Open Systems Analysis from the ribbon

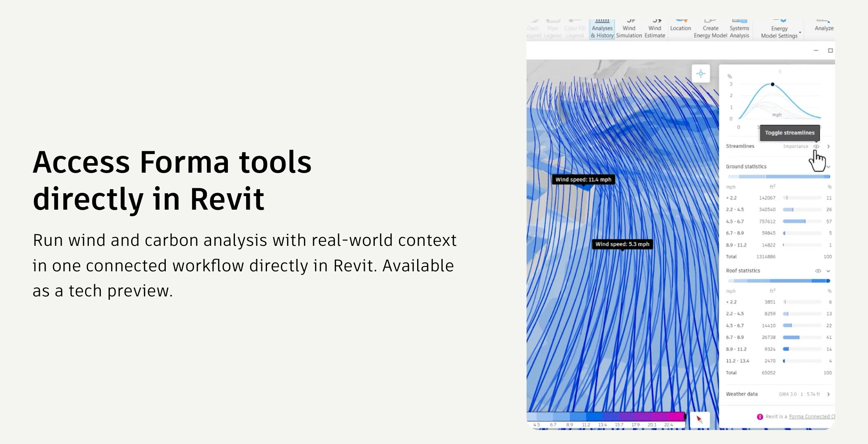739,29
